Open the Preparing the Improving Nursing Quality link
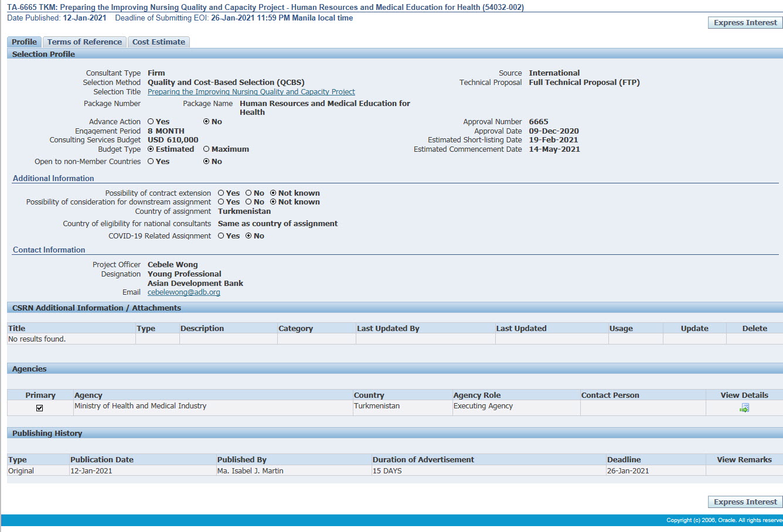The width and height of the screenshot is (783, 532). point(251,92)
